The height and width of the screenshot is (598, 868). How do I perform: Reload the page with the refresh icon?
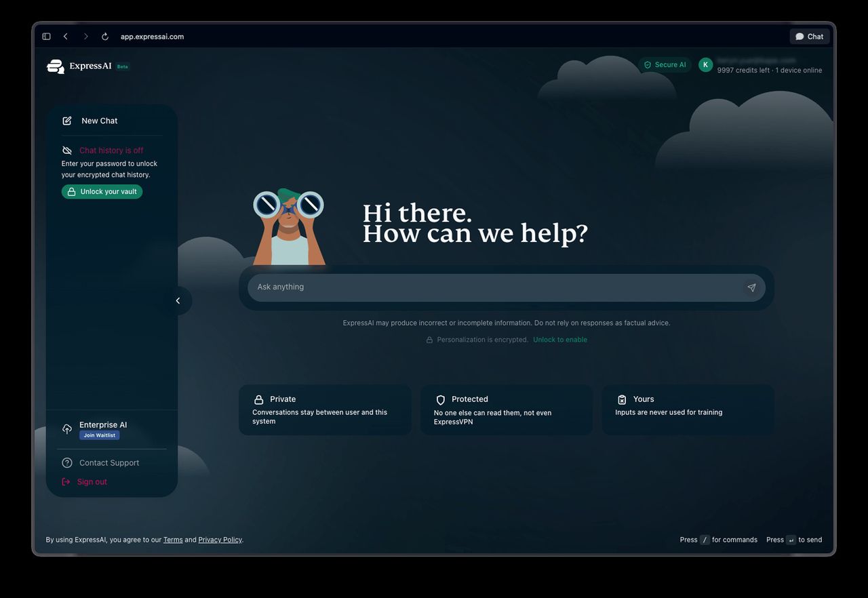[x=105, y=37]
